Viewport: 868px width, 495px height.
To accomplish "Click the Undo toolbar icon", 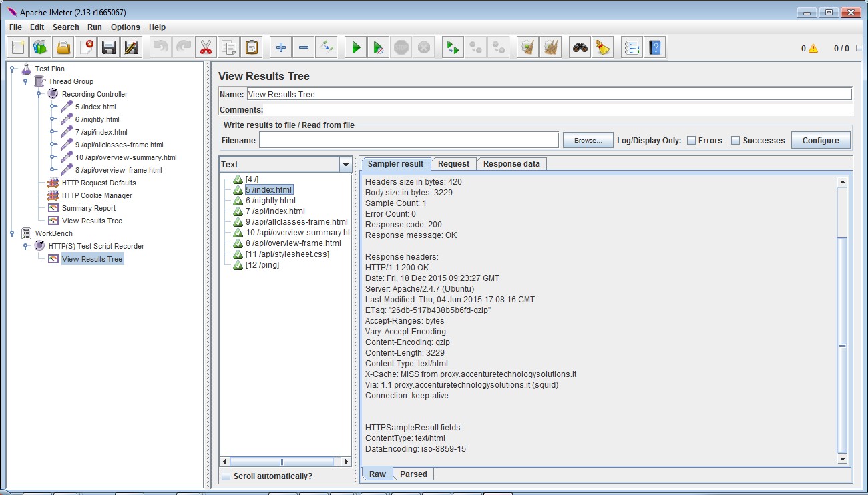I will pos(160,47).
